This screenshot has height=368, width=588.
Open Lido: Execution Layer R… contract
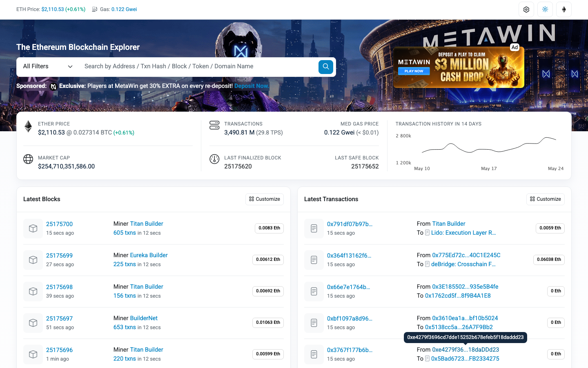463,233
